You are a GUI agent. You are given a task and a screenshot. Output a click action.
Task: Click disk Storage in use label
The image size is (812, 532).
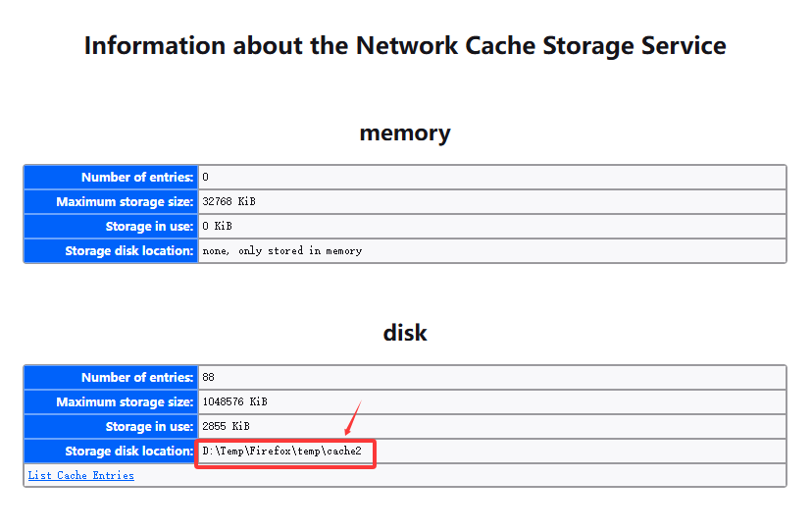coord(149,426)
